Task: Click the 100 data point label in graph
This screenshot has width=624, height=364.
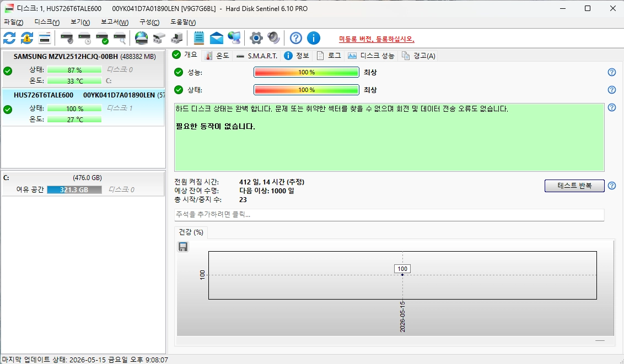Action: (x=402, y=269)
